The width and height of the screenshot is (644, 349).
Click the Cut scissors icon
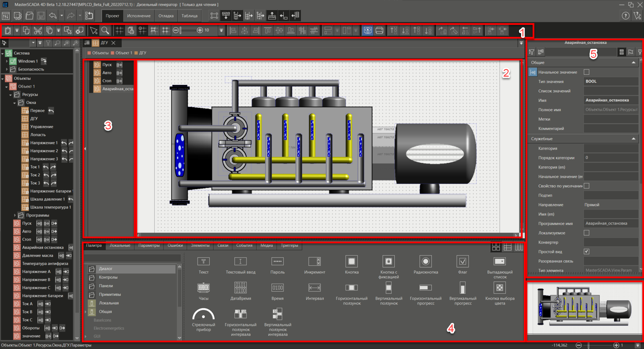38,30
